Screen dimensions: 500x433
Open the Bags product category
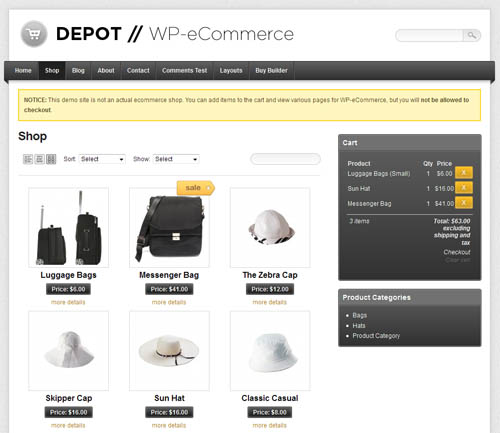pyautogui.click(x=360, y=315)
